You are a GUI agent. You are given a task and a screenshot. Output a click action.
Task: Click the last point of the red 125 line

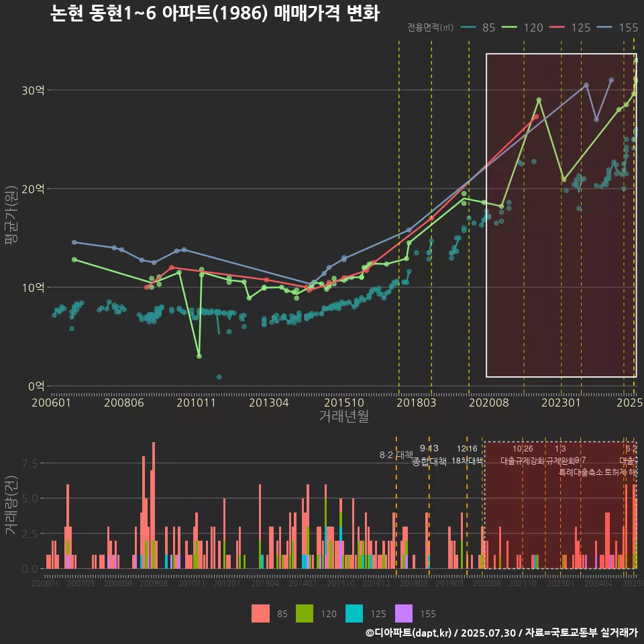tap(536, 117)
